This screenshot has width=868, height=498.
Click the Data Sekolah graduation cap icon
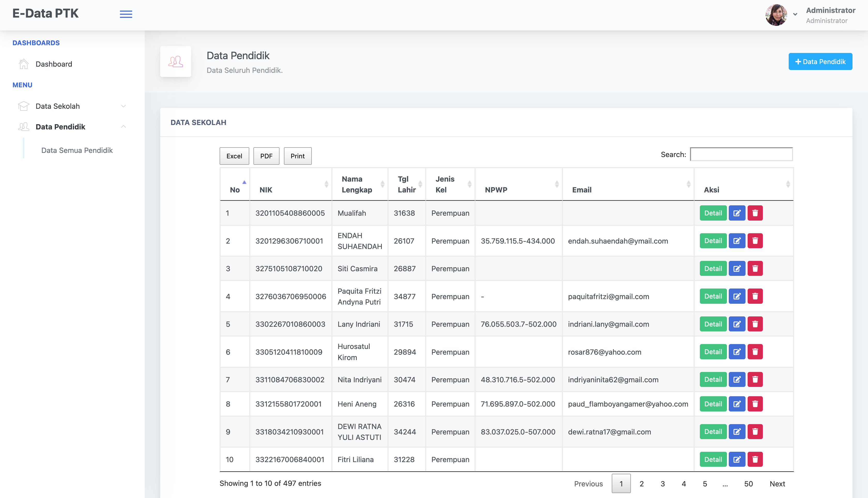[x=24, y=106]
